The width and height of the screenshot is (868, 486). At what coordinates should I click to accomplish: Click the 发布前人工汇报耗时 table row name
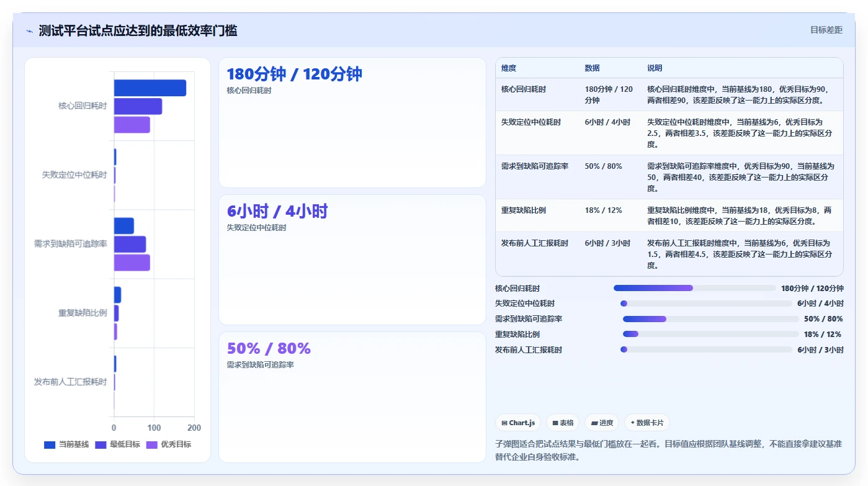pos(535,243)
